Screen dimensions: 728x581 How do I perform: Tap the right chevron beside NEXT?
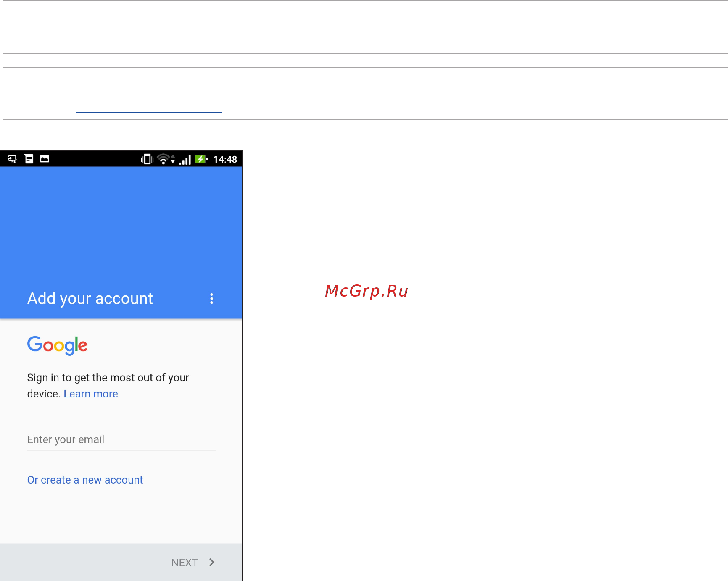212,562
